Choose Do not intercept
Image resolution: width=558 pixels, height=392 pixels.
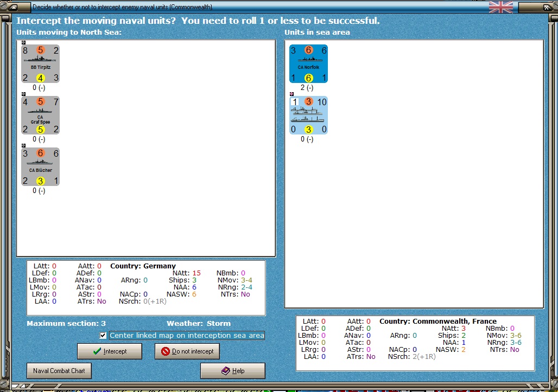pos(187,351)
